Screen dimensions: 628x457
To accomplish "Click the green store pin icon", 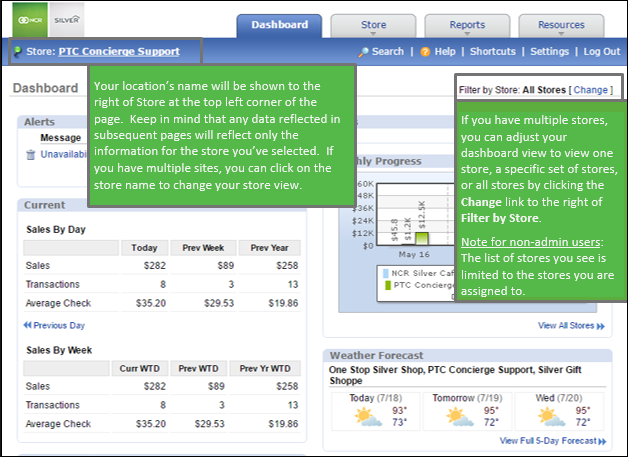I will [18, 52].
